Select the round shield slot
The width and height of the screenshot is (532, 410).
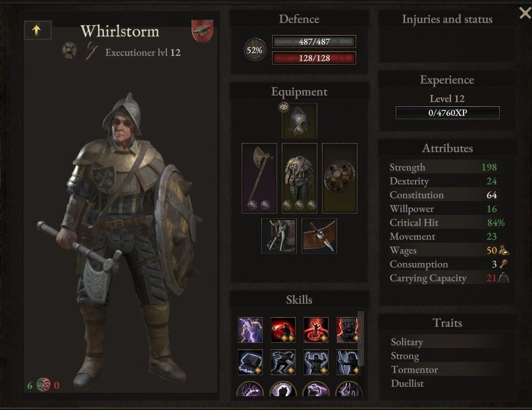(x=339, y=178)
